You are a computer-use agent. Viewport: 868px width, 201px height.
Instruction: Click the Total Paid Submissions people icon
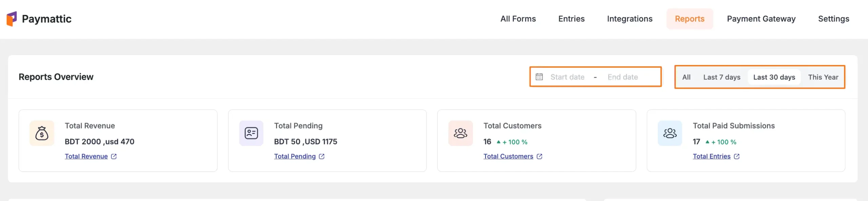coord(670,133)
